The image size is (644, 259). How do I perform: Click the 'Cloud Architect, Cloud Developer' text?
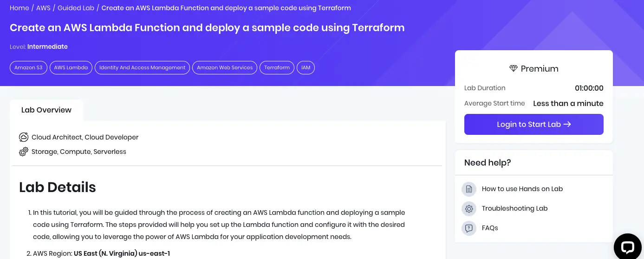[x=85, y=137]
